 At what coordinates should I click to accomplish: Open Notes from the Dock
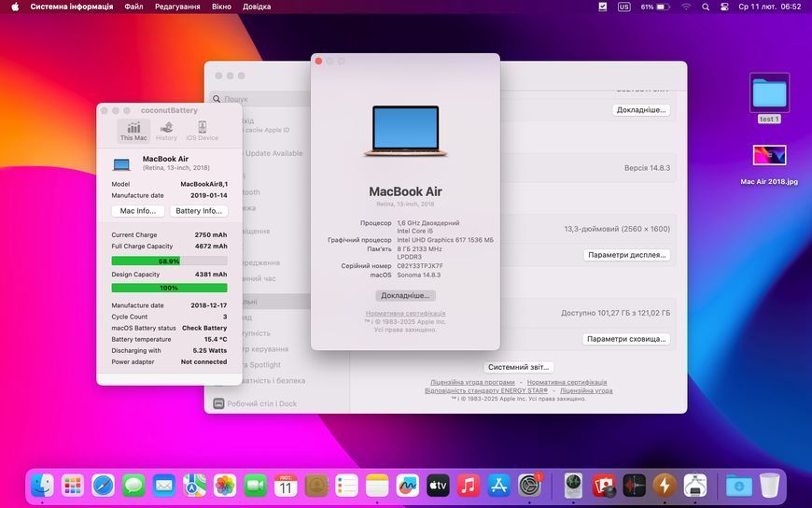(377, 486)
